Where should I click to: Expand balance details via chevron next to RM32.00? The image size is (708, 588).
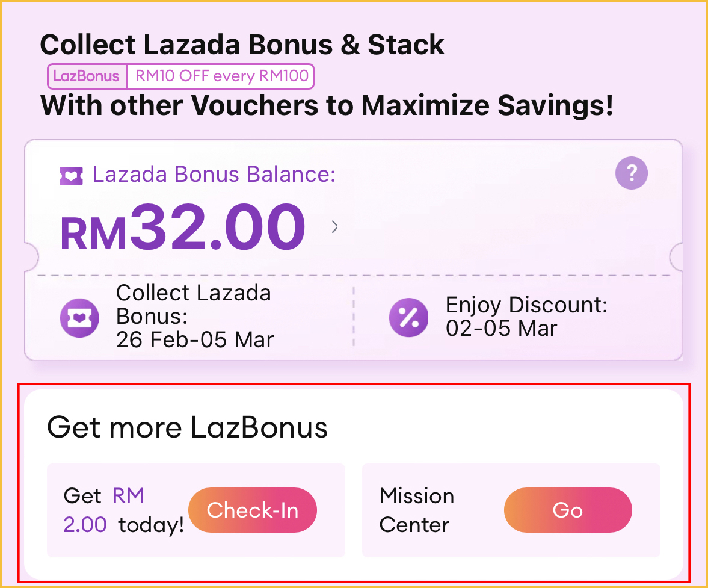335,227
